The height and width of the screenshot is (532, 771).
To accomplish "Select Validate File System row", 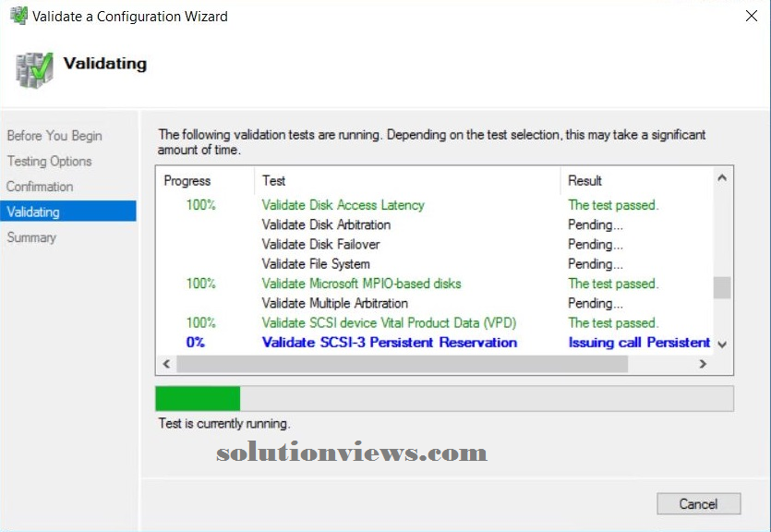I will 434,264.
